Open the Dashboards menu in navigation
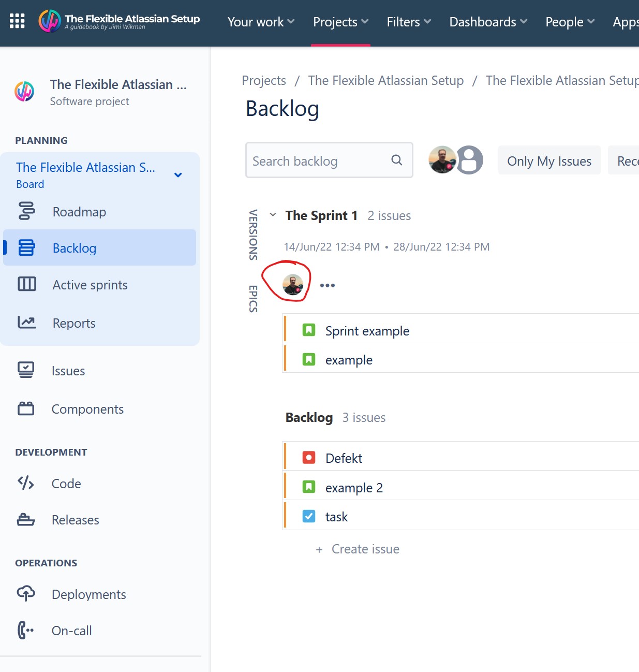The image size is (639, 672). [x=488, y=22]
